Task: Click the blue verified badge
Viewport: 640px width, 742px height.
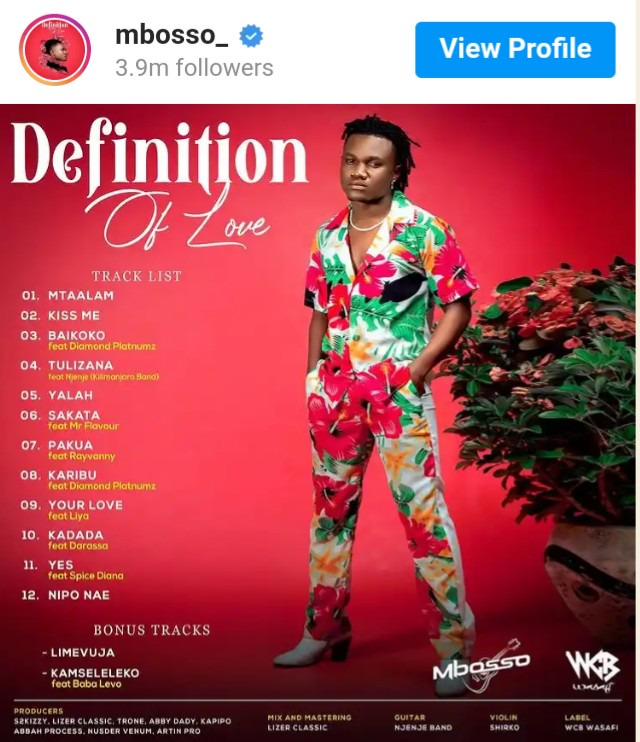Action: coord(251,36)
